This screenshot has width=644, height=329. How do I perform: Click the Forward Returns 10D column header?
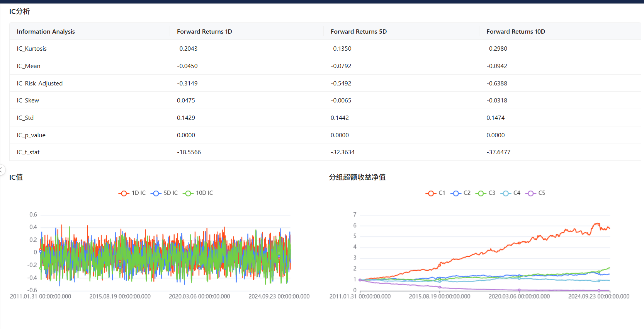(x=516, y=32)
